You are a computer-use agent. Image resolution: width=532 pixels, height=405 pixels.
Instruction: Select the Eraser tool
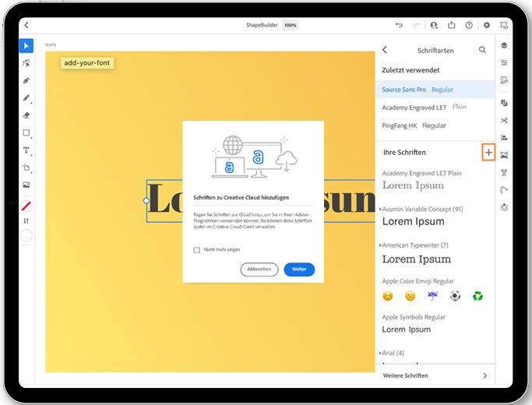point(26,115)
